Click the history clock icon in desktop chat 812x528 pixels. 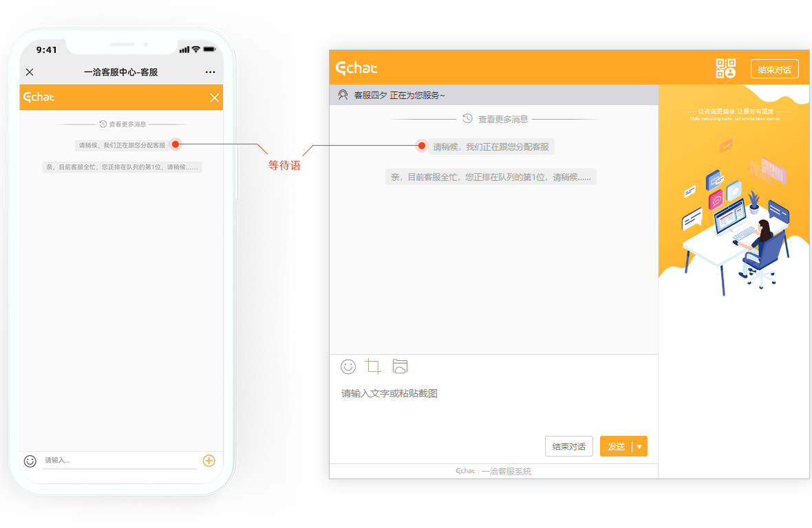click(x=467, y=119)
